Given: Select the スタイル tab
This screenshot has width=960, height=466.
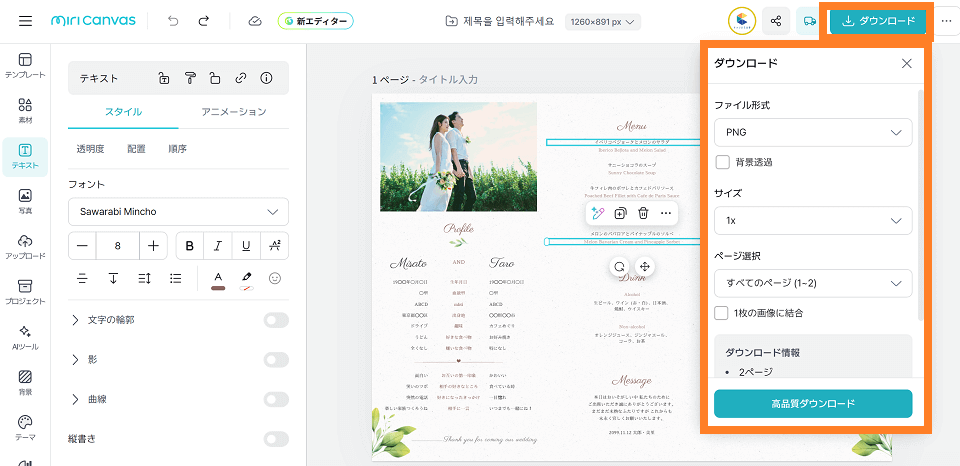Looking at the screenshot, I should point(123,112).
